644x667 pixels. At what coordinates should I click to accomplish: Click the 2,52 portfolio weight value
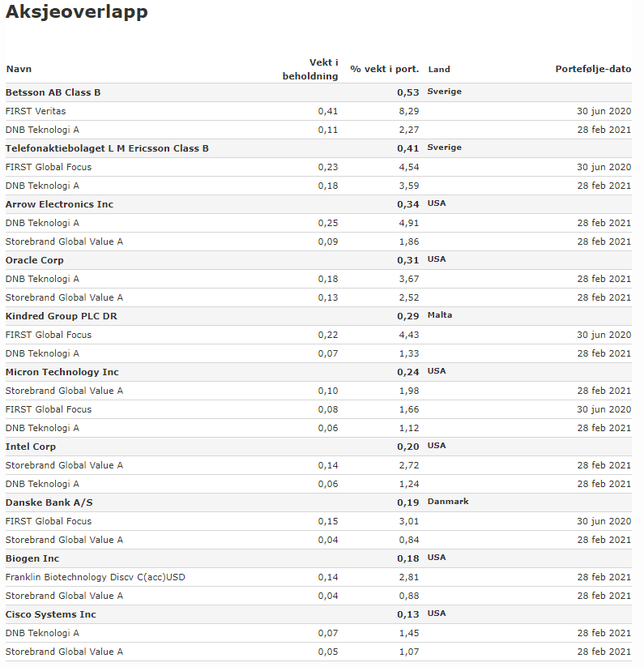coord(409,297)
